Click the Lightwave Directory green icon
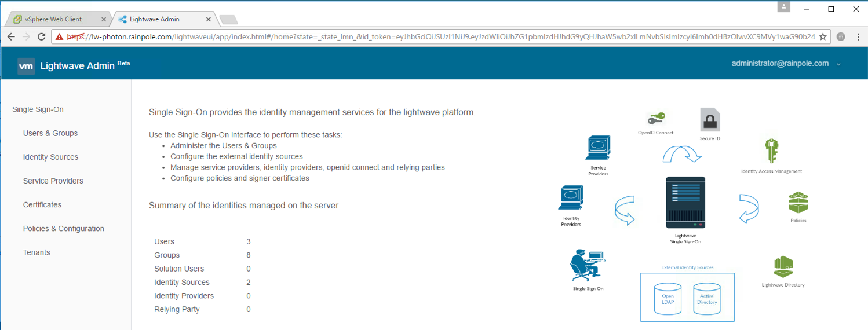 pyautogui.click(x=783, y=267)
